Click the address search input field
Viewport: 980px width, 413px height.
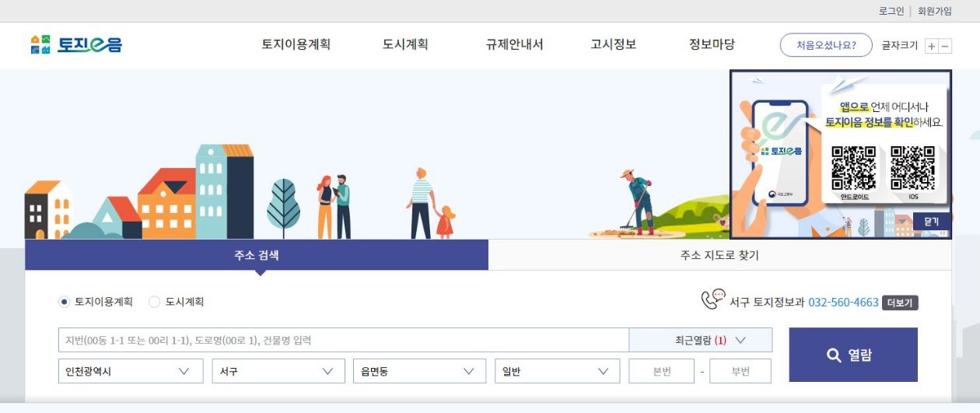click(x=344, y=340)
